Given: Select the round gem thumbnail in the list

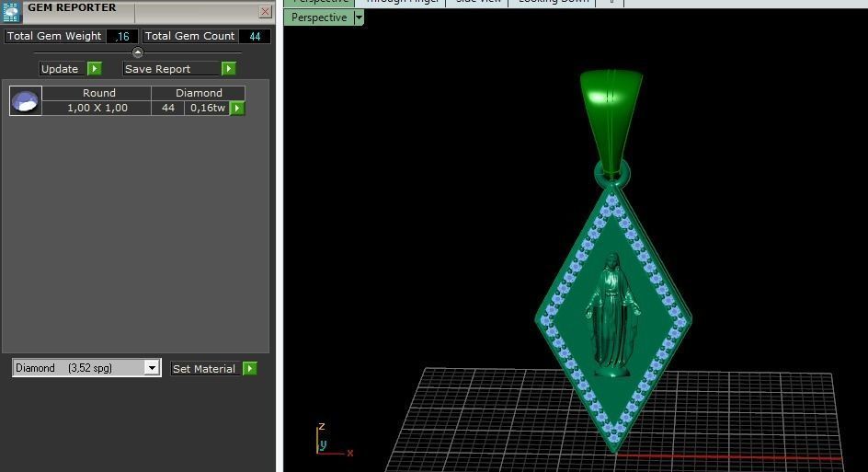Looking at the screenshot, I should pos(26,101).
